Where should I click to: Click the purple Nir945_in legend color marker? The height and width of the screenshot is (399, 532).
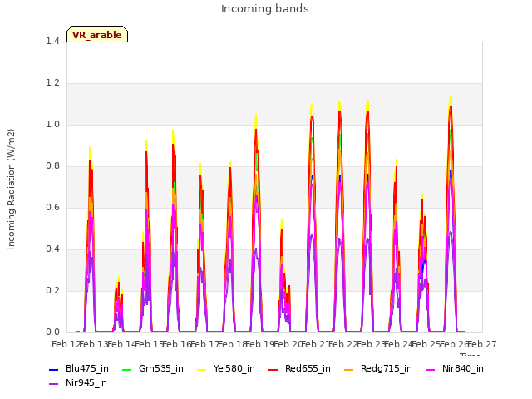(x=54, y=384)
